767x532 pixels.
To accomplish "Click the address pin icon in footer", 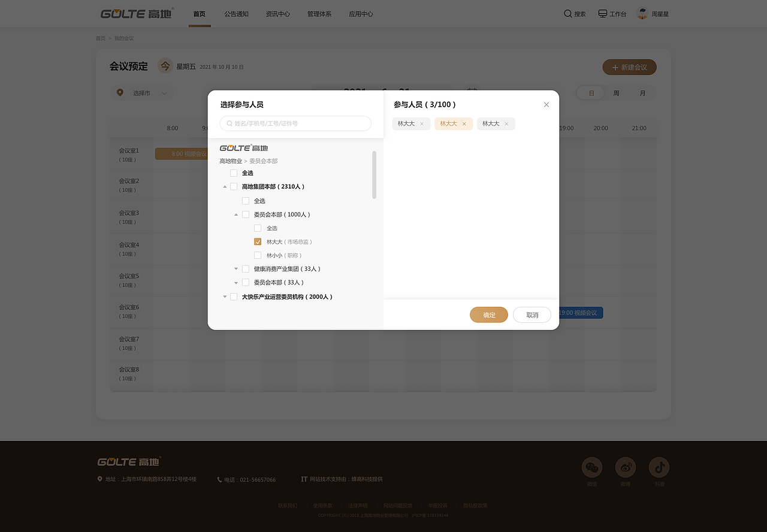I will (x=100, y=479).
